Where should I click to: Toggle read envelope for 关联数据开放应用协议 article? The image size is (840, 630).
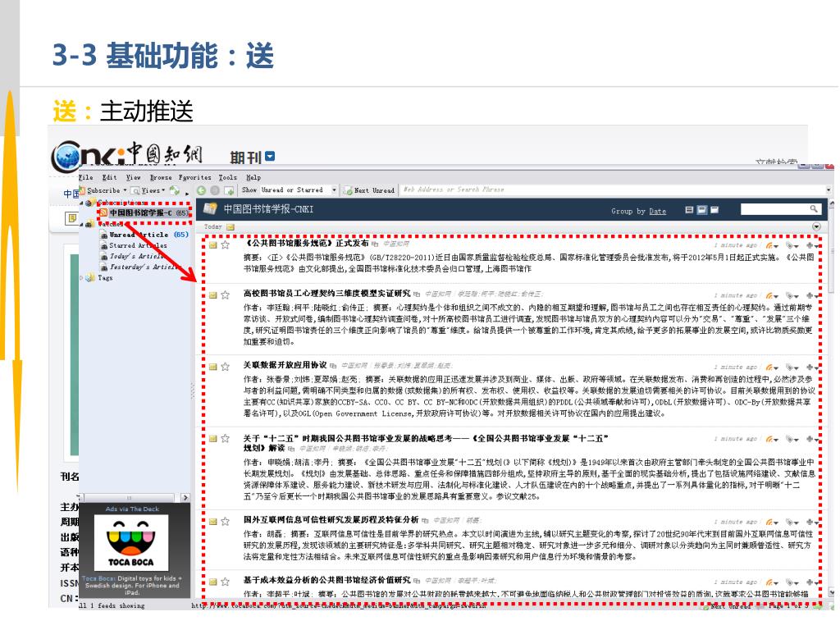[x=212, y=367]
